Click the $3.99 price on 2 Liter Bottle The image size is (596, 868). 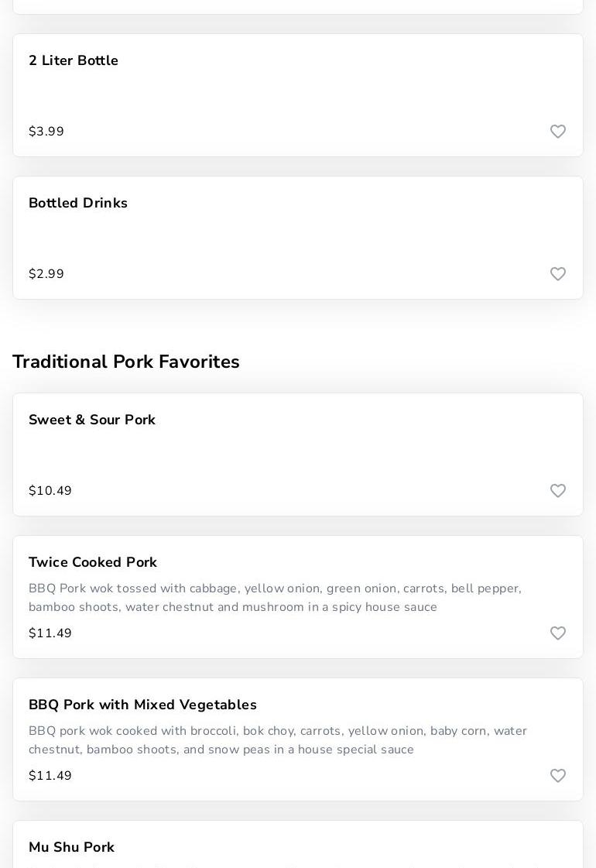point(46,132)
